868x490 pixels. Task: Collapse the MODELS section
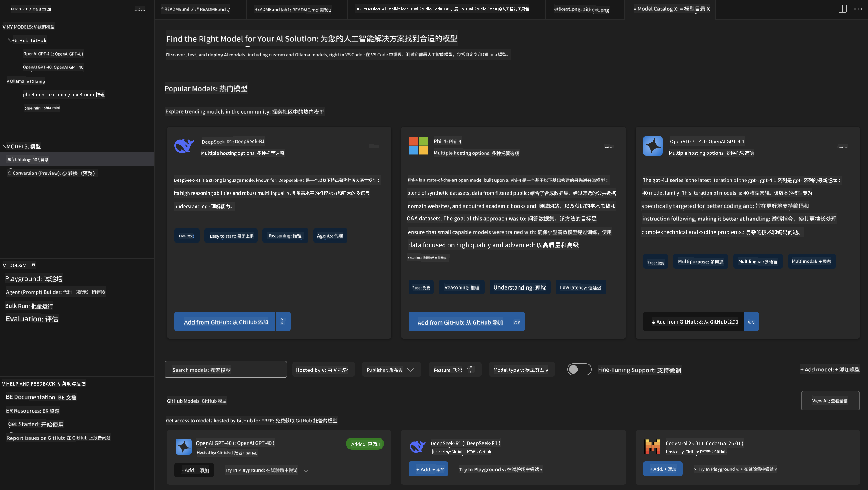coord(4,146)
